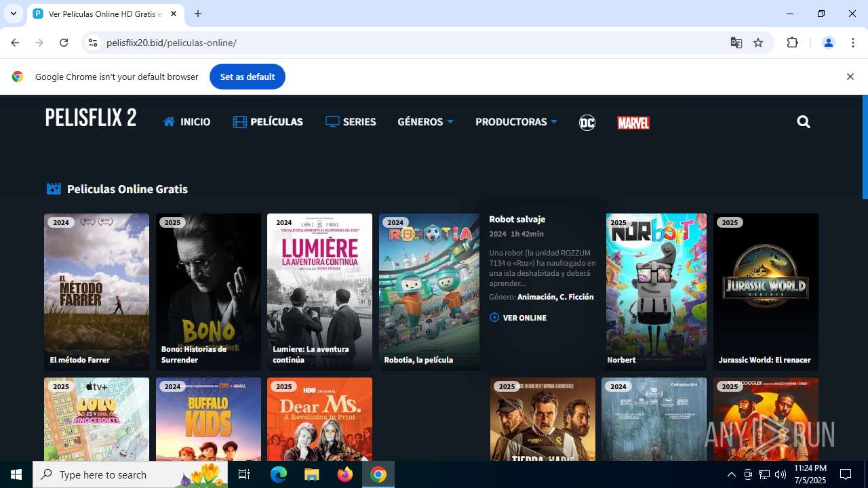Translate this page icon in address bar
The height and width of the screenshot is (488, 868).
736,43
